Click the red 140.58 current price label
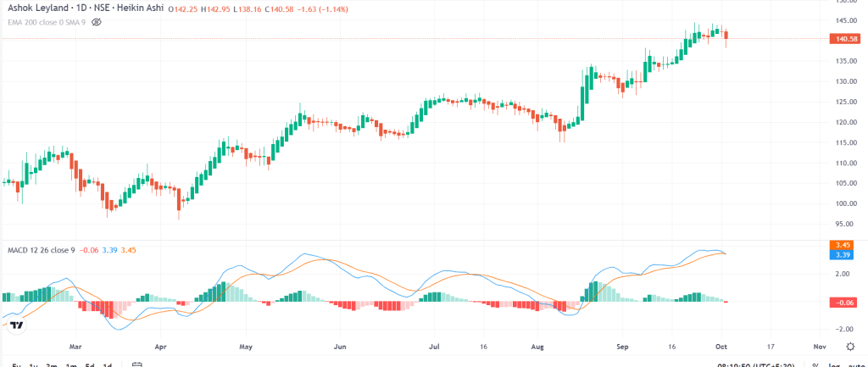Viewport: 868px width, 367px height. 848,38
